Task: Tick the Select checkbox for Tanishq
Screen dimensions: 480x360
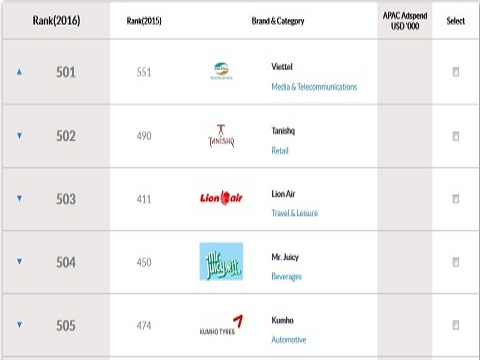Action: pyautogui.click(x=455, y=136)
